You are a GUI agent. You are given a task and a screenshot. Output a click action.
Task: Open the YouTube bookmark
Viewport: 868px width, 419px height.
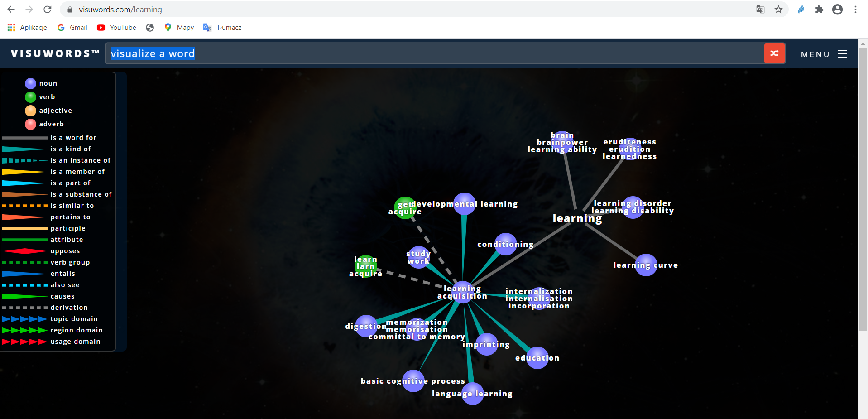pos(116,28)
